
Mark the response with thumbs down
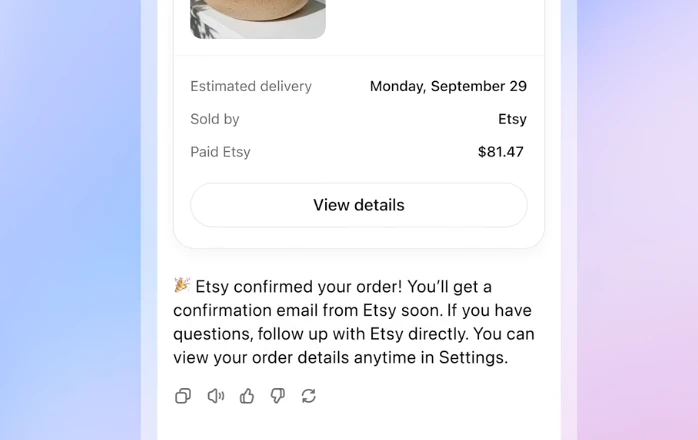point(278,396)
